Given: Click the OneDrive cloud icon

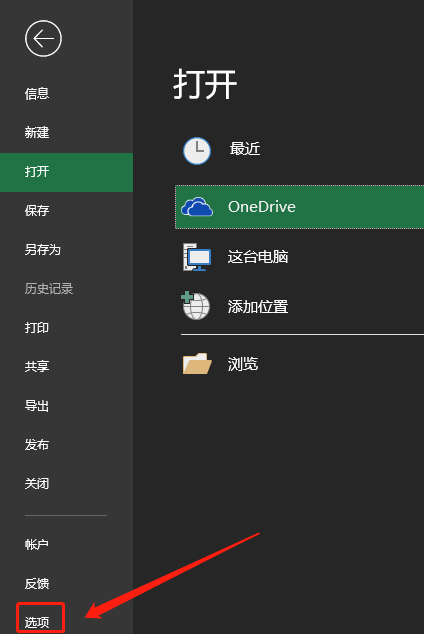Looking at the screenshot, I should point(197,207).
